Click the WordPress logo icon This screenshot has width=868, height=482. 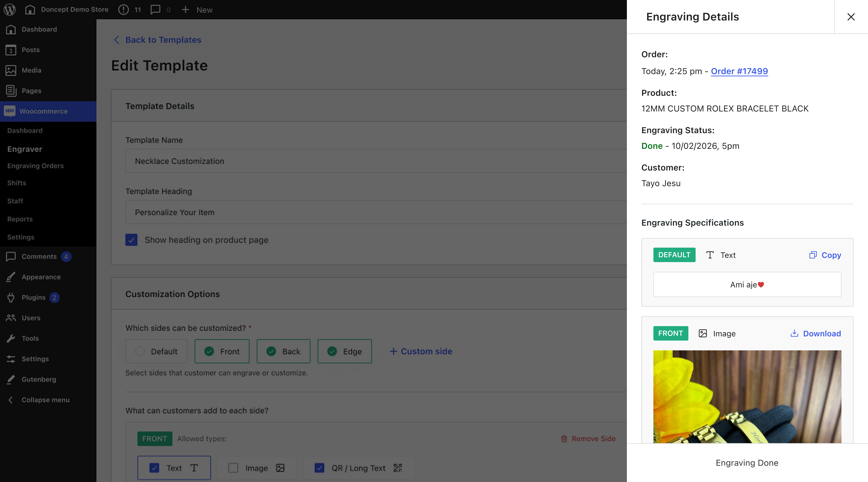pyautogui.click(x=10, y=9)
